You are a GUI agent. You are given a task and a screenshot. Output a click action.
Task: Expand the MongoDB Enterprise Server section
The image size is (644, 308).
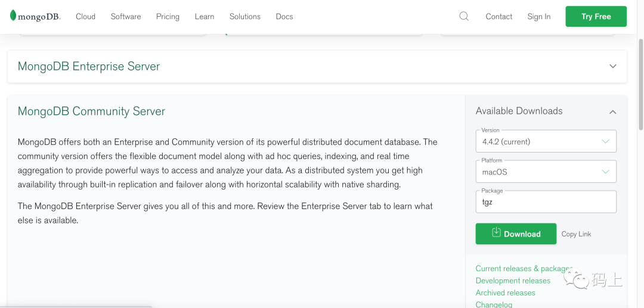point(612,66)
